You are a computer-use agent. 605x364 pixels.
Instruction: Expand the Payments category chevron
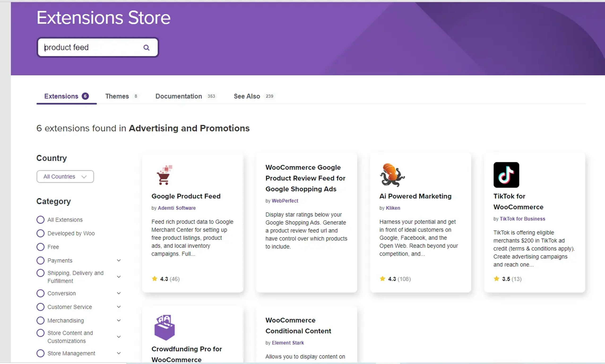tap(119, 260)
